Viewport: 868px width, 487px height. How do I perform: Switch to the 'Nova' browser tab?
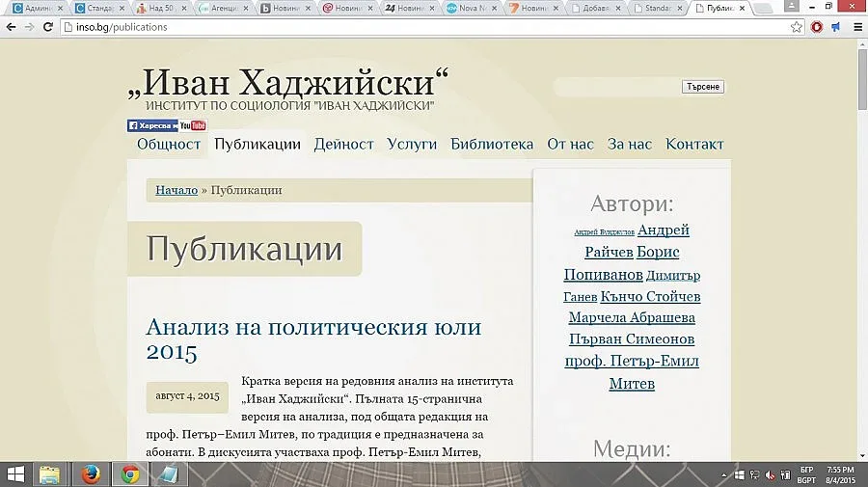point(474,8)
